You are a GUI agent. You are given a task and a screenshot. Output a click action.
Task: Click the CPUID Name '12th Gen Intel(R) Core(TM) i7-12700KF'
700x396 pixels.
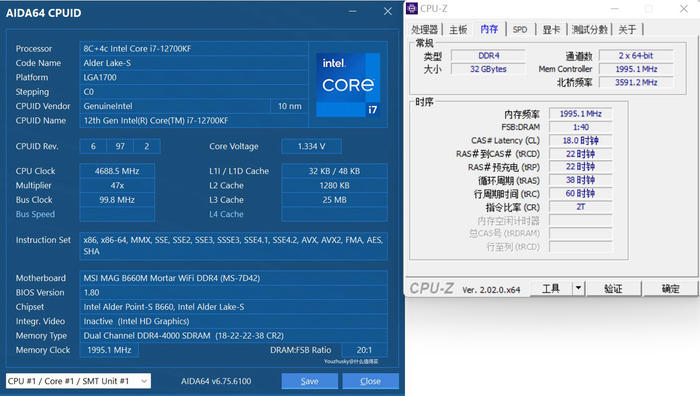pyautogui.click(x=194, y=121)
